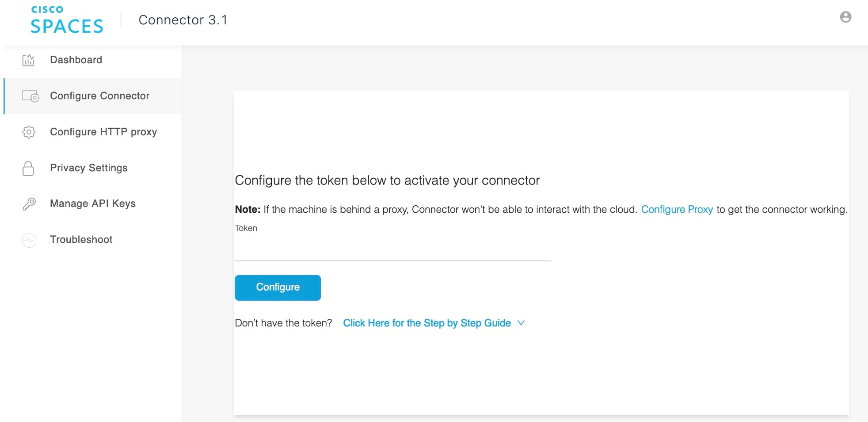The height and width of the screenshot is (422, 868).
Task: Click Here for the Step by Step Guide
Action: pos(426,323)
